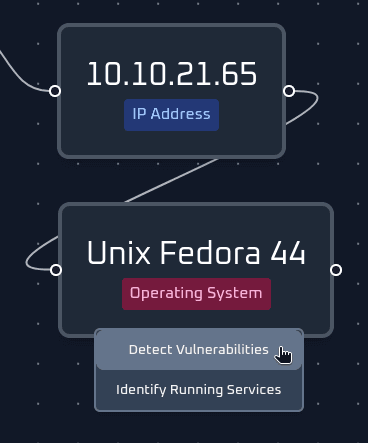The image size is (368, 443).
Task: Select the Unix Fedora 44 node card
Action: tap(196, 270)
